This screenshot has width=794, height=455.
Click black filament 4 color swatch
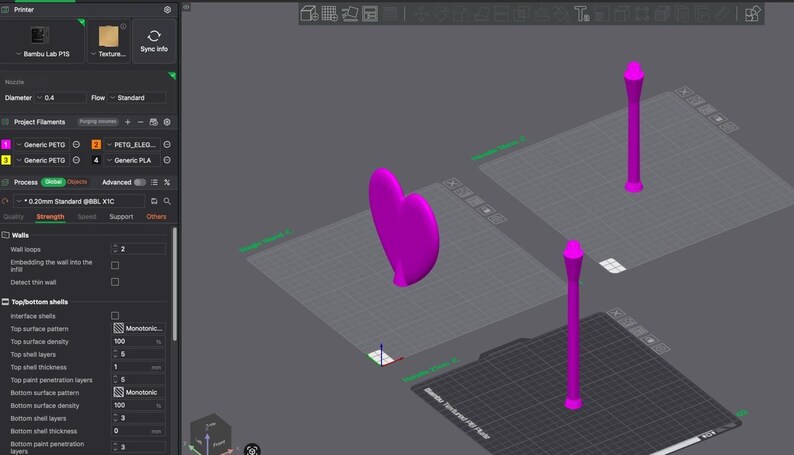point(96,160)
